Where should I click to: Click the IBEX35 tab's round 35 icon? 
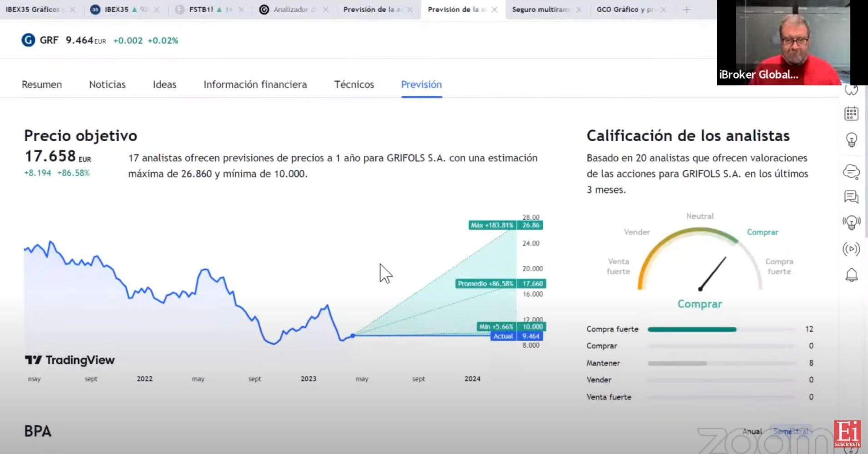pos(95,10)
